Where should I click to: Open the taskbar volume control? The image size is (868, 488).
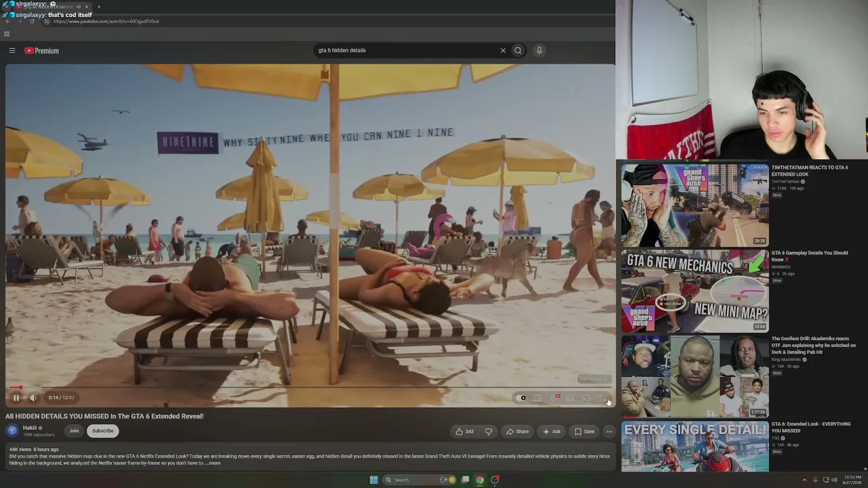[x=834, y=480]
